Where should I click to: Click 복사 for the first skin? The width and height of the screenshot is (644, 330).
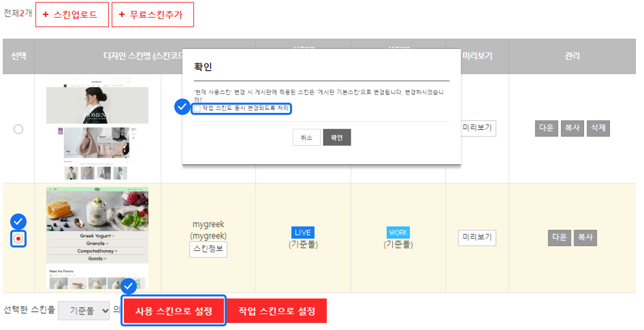pos(572,128)
